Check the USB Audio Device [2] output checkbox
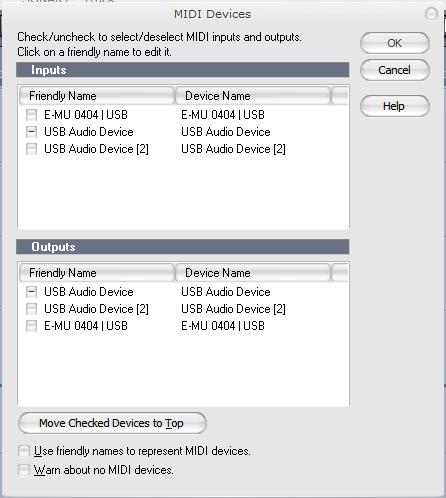 31,309
